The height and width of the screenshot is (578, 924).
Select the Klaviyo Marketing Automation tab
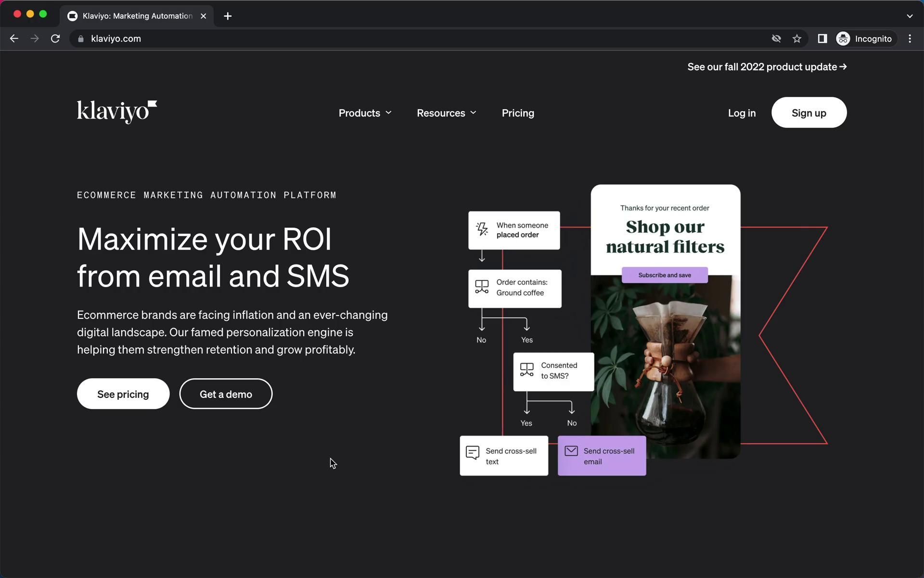point(137,16)
